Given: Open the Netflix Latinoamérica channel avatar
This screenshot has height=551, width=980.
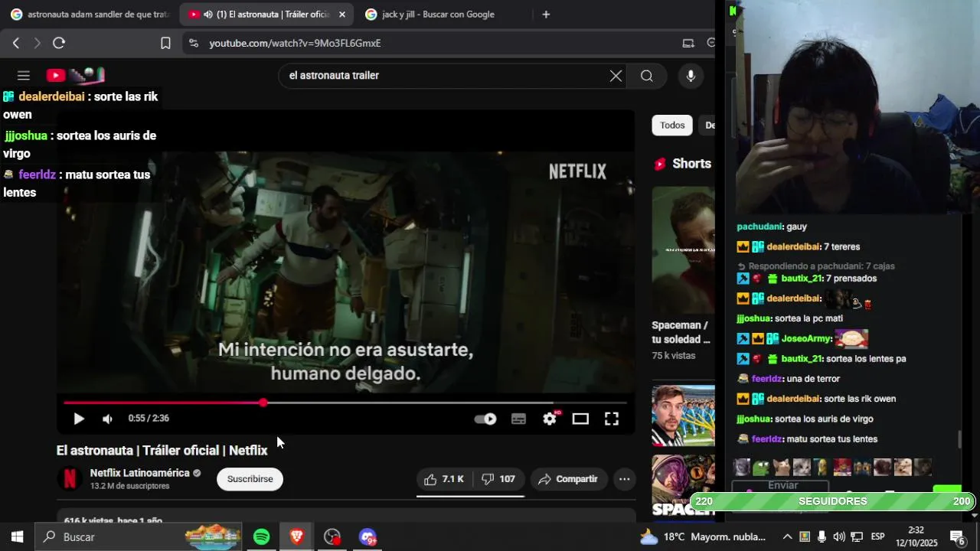Looking at the screenshot, I should click(70, 479).
